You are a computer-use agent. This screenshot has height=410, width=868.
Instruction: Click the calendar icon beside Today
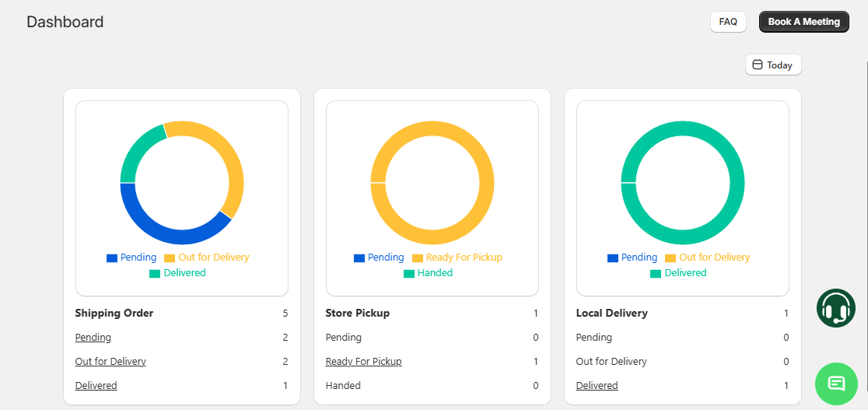click(758, 65)
